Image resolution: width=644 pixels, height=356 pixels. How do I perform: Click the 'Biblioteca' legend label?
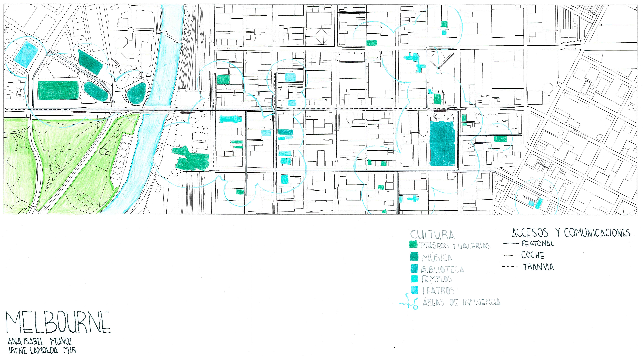click(443, 269)
